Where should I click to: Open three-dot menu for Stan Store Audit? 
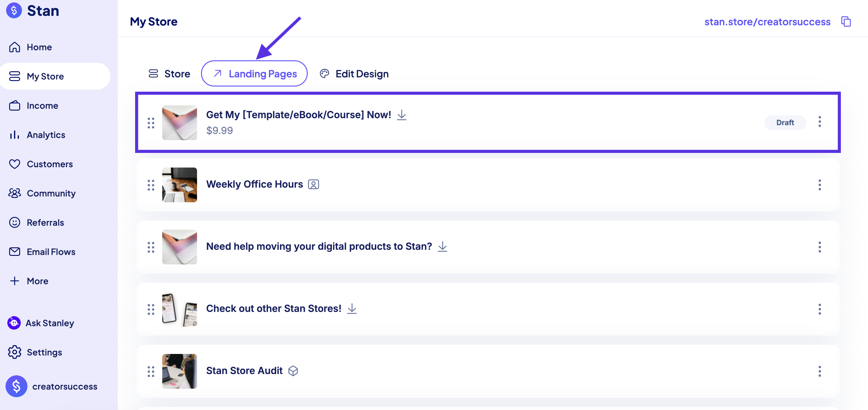(x=820, y=371)
